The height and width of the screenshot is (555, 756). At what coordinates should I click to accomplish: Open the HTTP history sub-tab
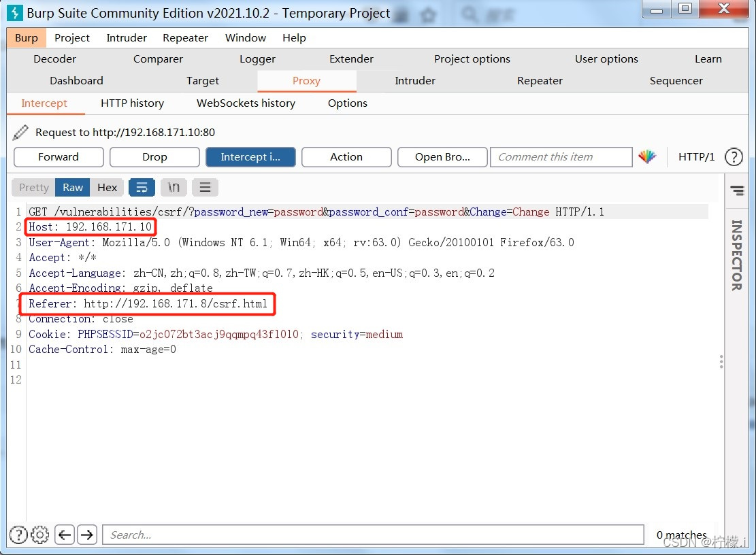(x=133, y=103)
